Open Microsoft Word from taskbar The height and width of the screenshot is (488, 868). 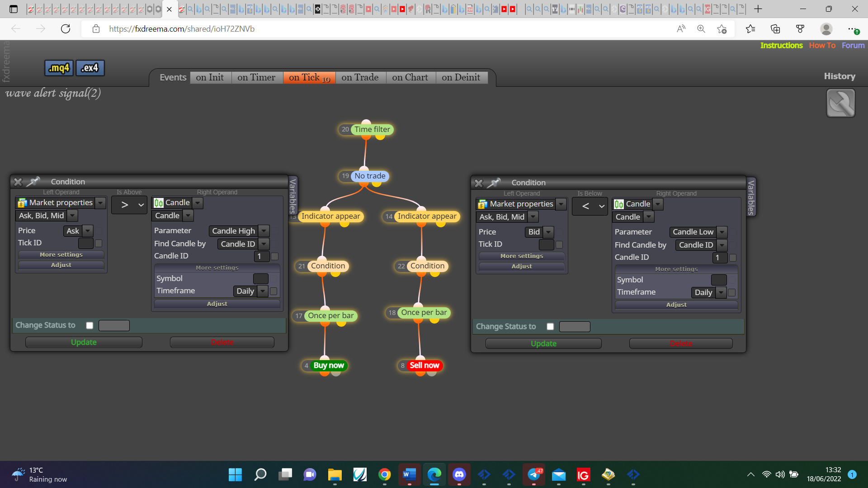pos(410,474)
